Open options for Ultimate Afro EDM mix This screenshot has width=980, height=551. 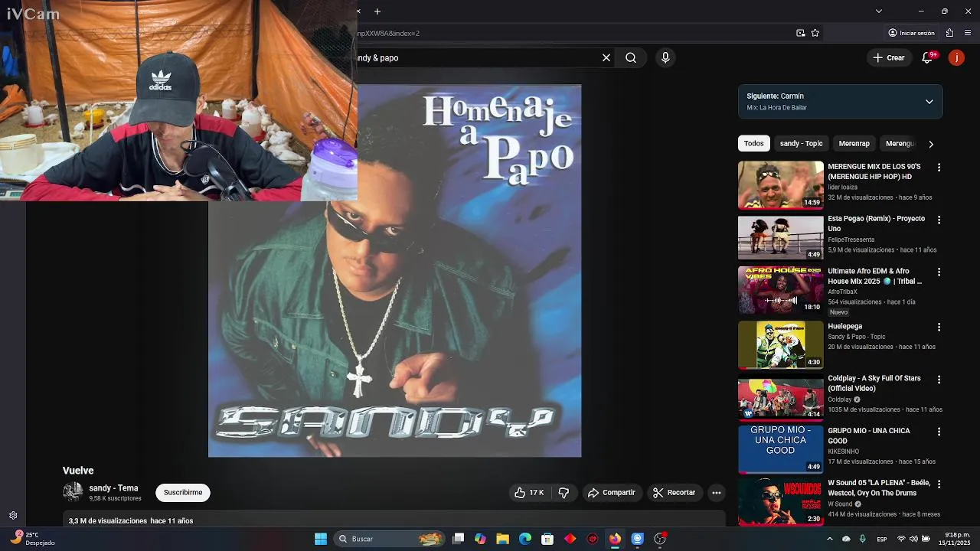939,272
